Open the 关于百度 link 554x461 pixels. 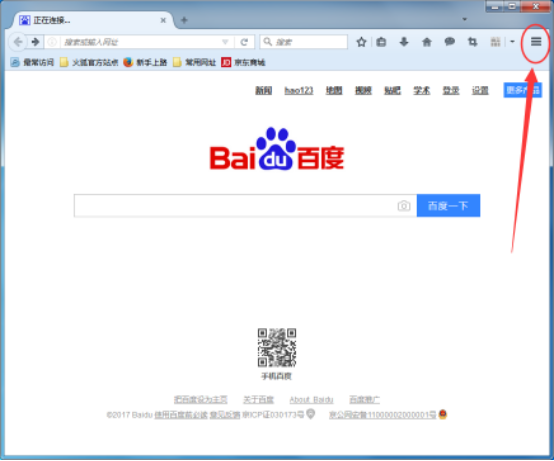click(x=258, y=400)
